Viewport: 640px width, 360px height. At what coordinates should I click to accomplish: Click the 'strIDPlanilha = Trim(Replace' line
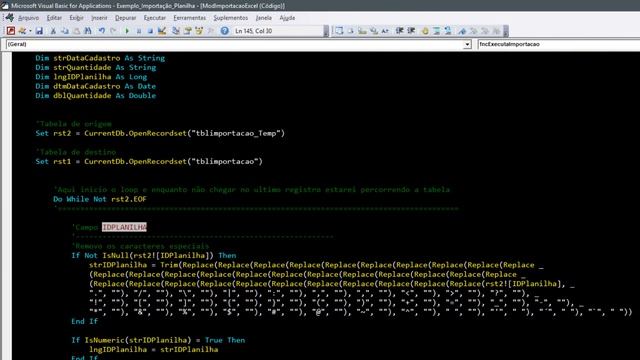(x=316, y=265)
